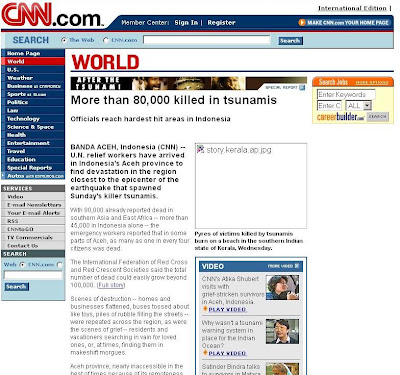This screenshot has width=400, height=375.
Task: Click the Atika Shubert video thumbnail
Action: pos(282,288)
